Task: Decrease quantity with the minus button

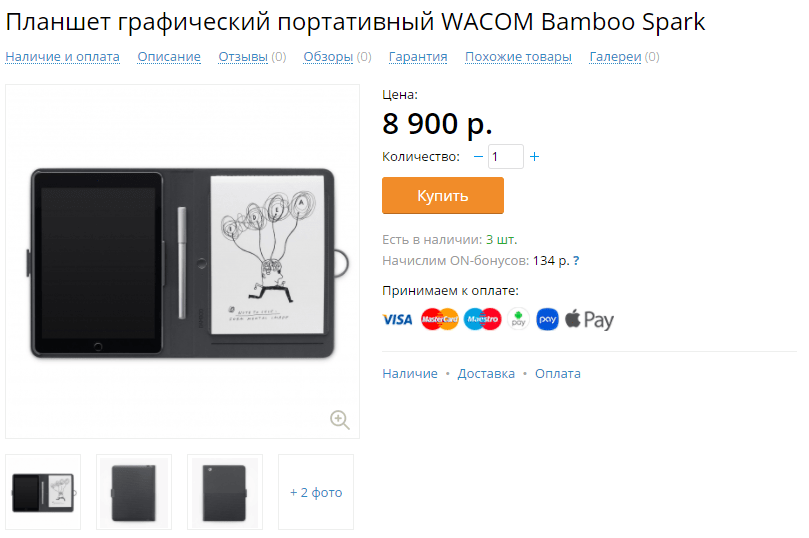Action: click(478, 156)
